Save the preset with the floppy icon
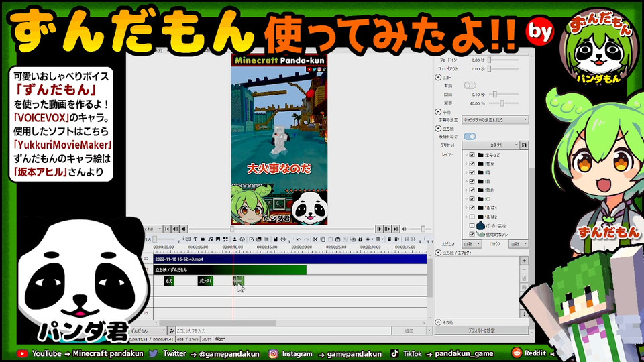This screenshot has width=644, height=362. (x=524, y=145)
